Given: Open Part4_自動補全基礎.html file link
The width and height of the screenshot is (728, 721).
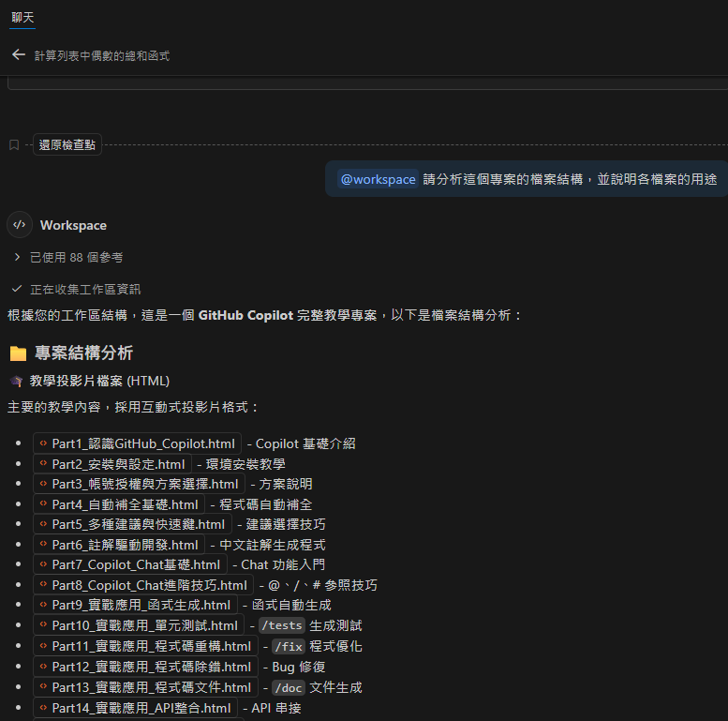Looking at the screenshot, I should (x=119, y=504).
